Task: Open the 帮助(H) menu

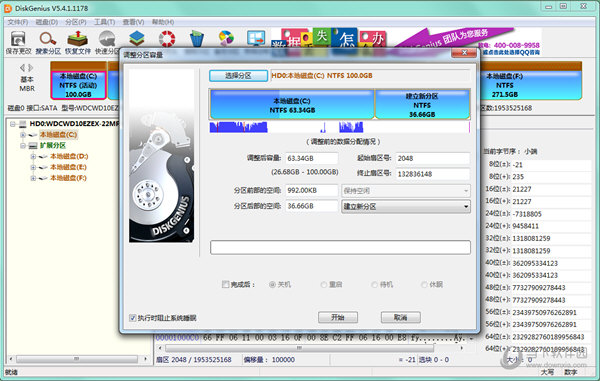Action: [x=163, y=22]
